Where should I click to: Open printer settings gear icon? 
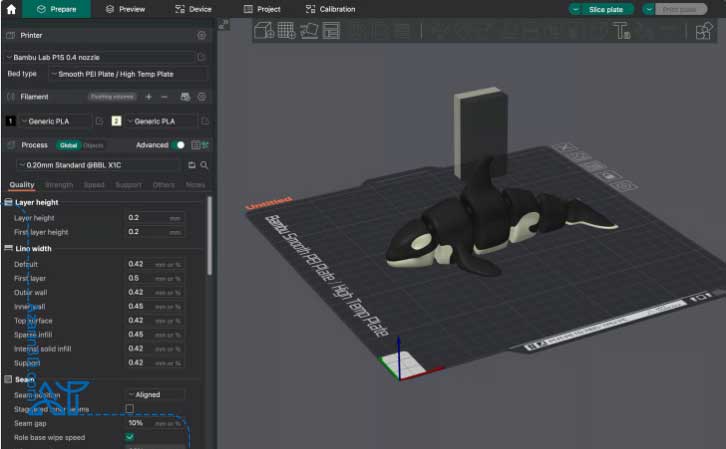(x=201, y=35)
